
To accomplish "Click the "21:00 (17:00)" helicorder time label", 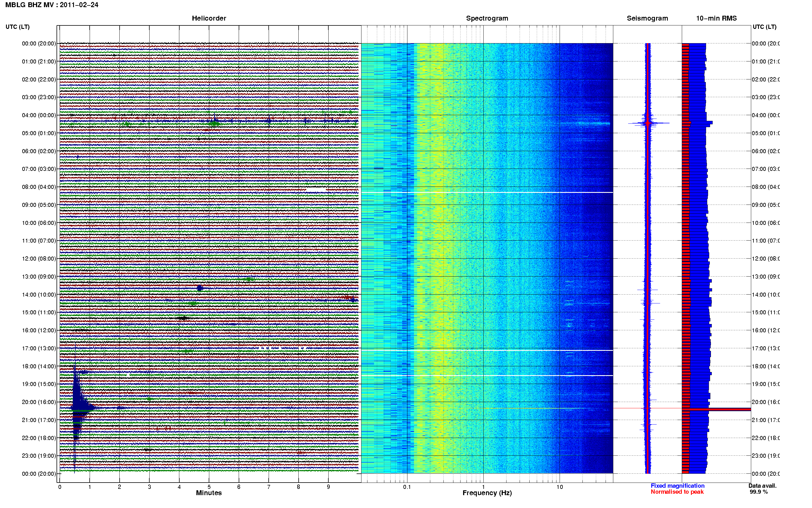I will (x=39, y=420).
